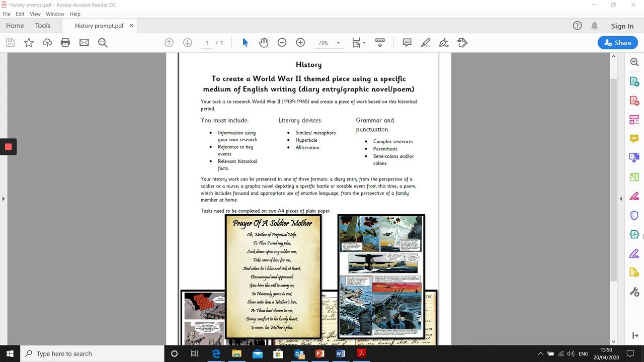Image resolution: width=644 pixels, height=362 pixels.
Task: Open More Tools wrench icon
Action: click(x=634, y=292)
